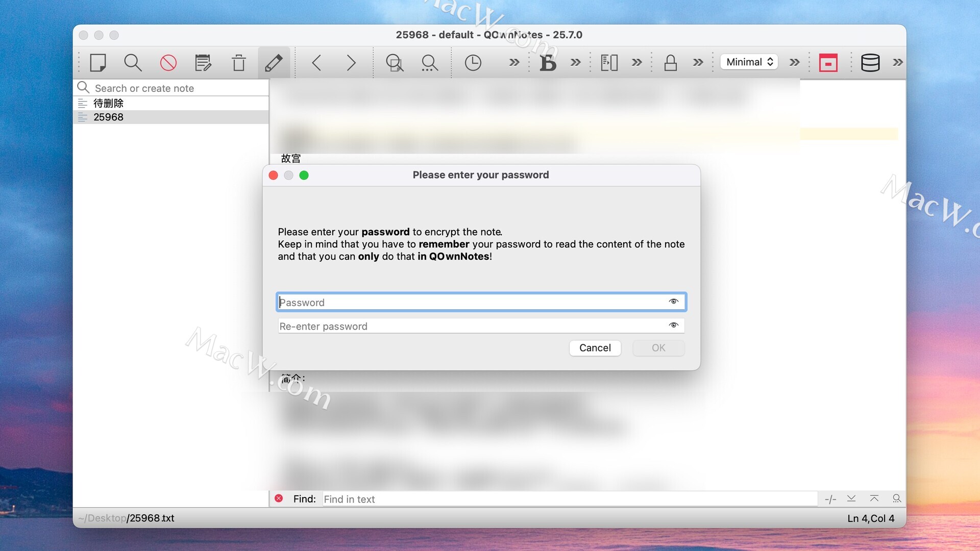Open the find note magnifier icon

coord(133,63)
